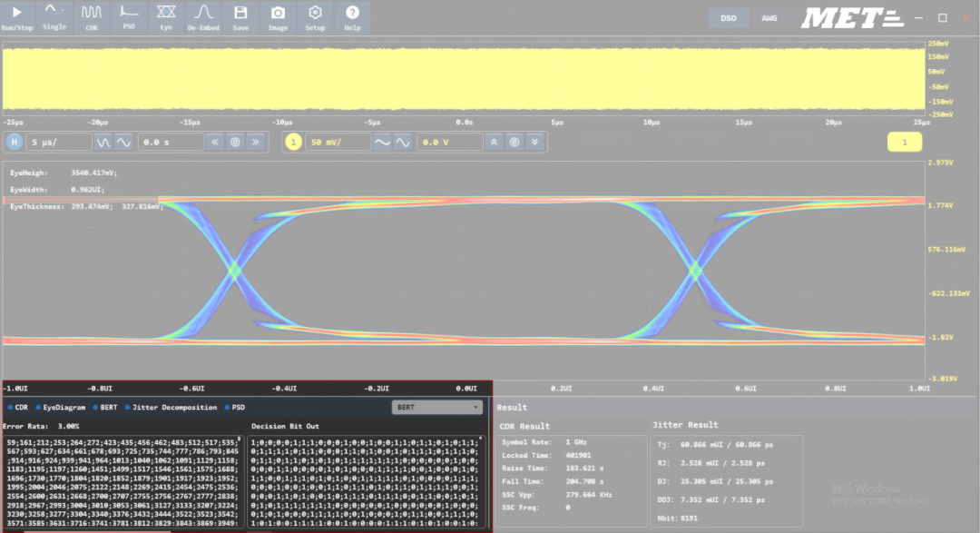Select the BERT radio option

(105, 408)
